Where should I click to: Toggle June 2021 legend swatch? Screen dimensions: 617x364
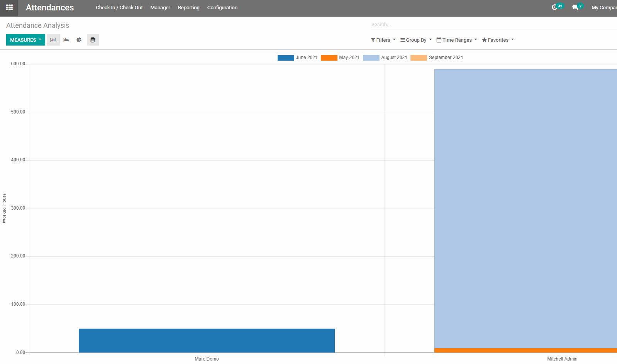point(286,58)
